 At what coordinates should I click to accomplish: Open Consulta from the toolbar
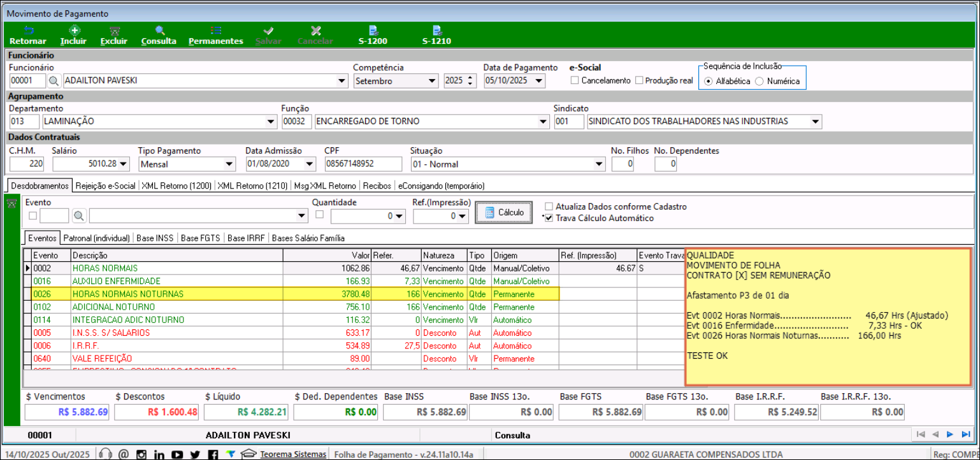tap(159, 31)
